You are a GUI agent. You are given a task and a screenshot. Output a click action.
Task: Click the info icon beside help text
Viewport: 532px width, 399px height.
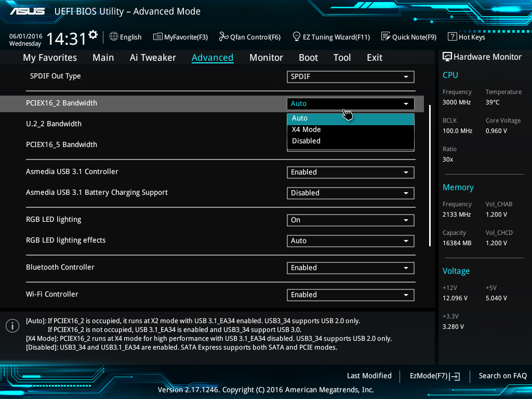[12, 326]
